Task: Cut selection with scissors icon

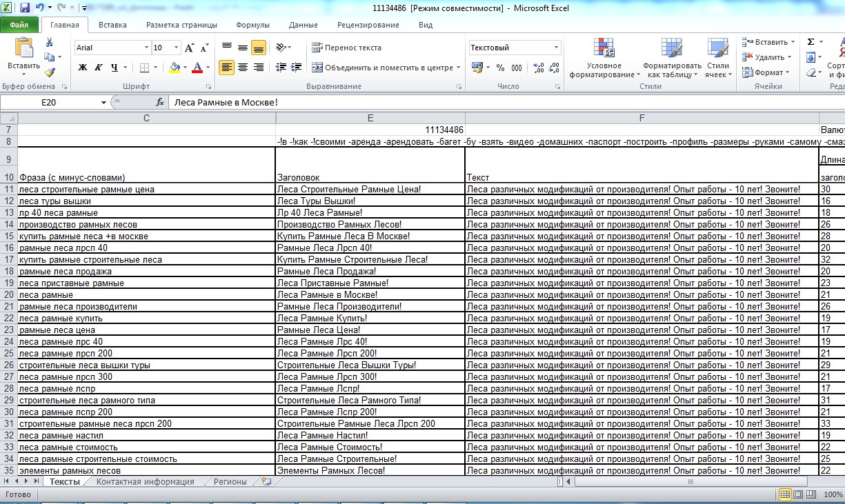Action: tap(50, 43)
